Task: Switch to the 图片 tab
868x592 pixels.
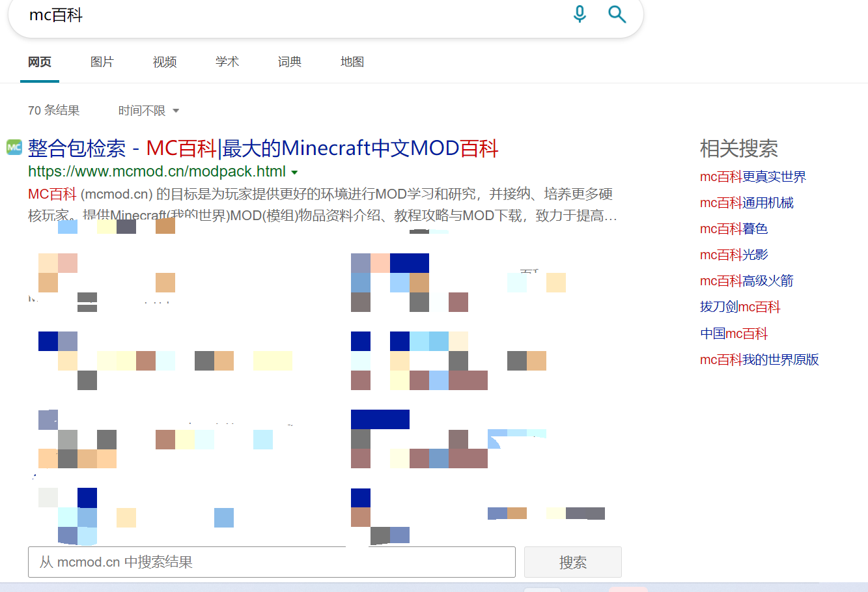Action: pos(102,62)
